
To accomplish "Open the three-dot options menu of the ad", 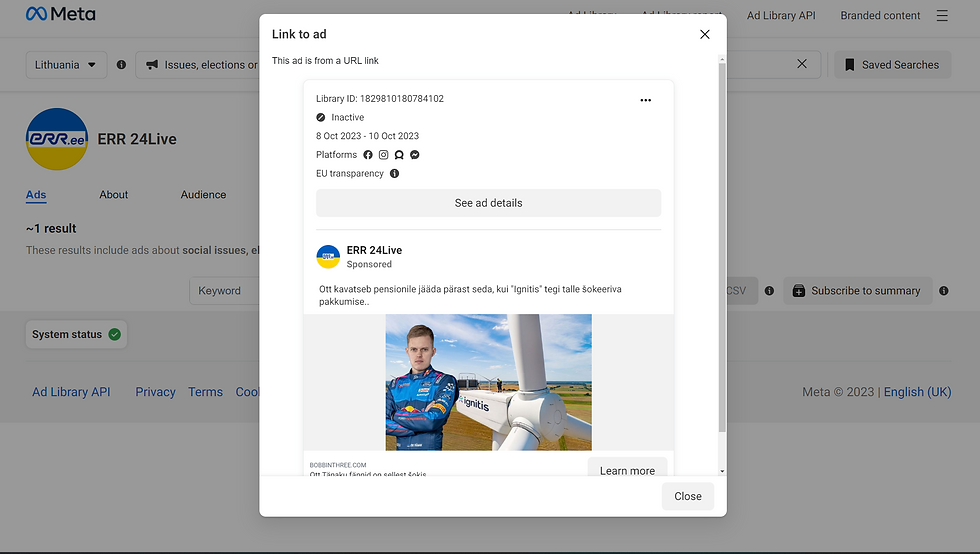I will (646, 100).
